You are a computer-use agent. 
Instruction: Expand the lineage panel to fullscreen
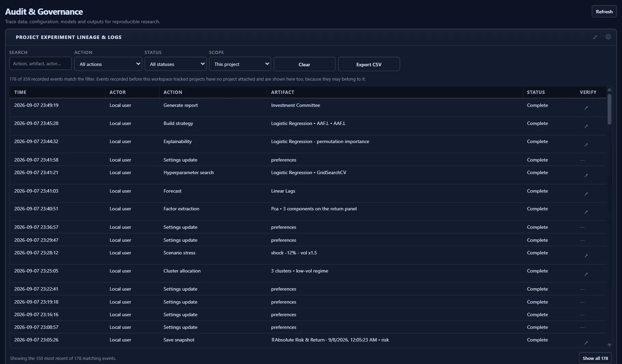595,37
